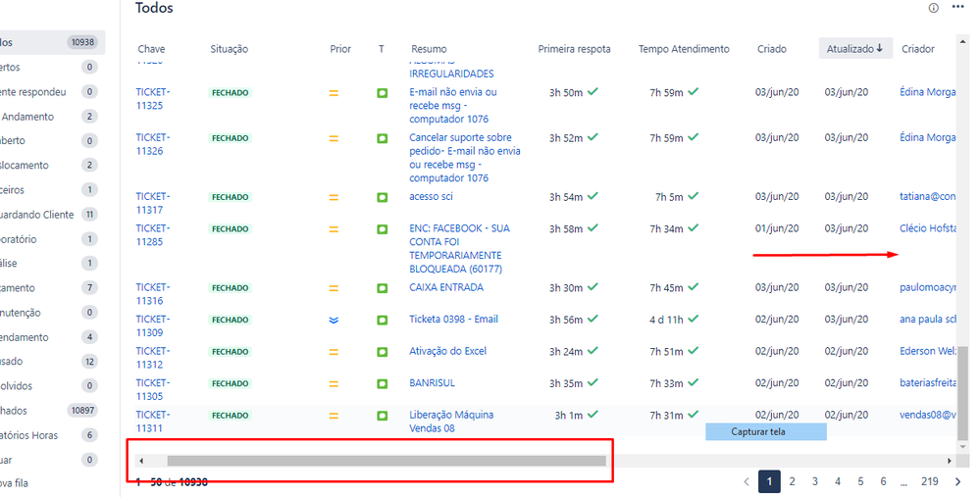Go to previous page with left chevron
Image resolution: width=980 pixels, height=497 pixels.
tap(747, 481)
